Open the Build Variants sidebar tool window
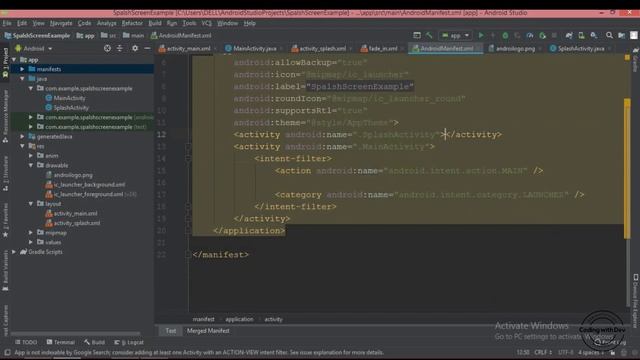The image size is (640, 360). point(5,270)
